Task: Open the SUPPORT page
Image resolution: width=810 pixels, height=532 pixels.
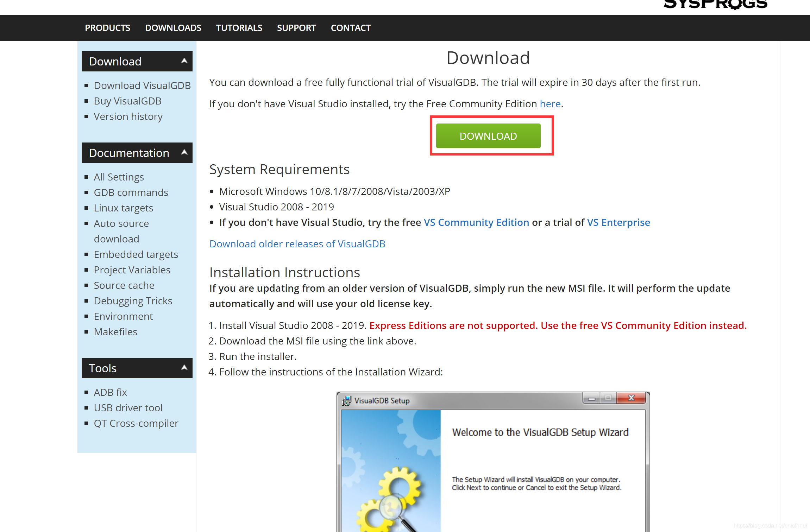Action: click(296, 27)
